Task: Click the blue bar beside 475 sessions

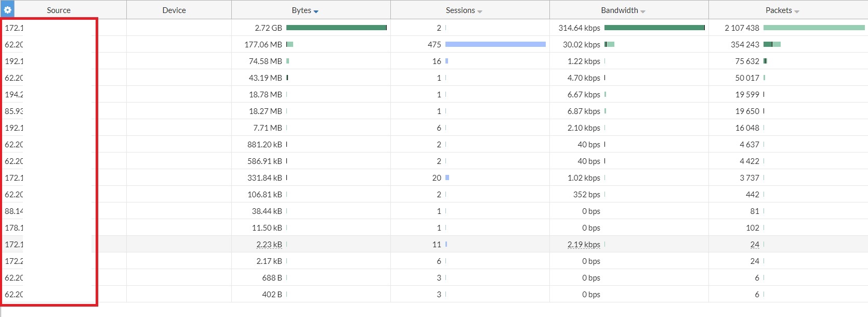Action: (x=495, y=44)
